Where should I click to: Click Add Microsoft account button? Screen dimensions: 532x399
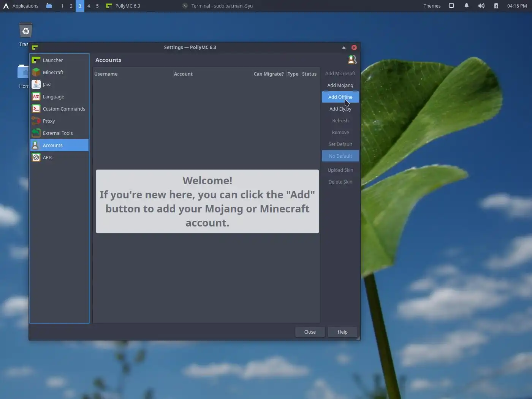[x=340, y=73]
